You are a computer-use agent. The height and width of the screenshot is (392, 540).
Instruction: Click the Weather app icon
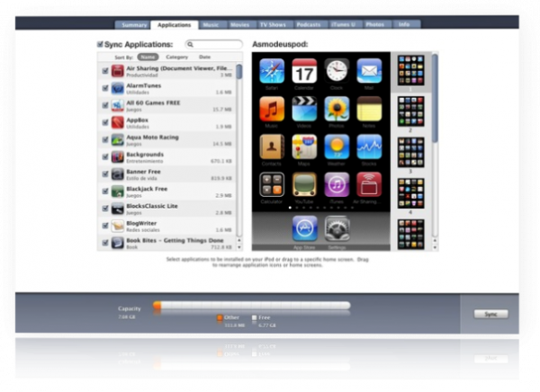coord(337,147)
